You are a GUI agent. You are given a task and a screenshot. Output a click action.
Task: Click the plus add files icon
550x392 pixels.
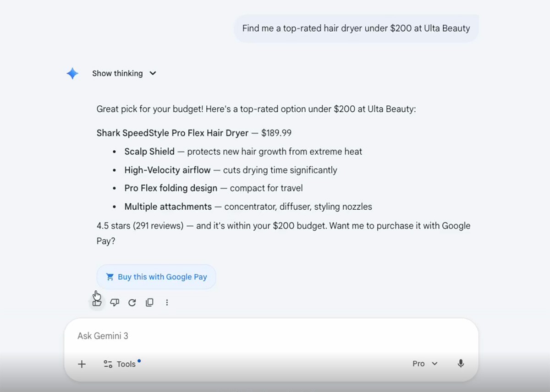click(82, 364)
